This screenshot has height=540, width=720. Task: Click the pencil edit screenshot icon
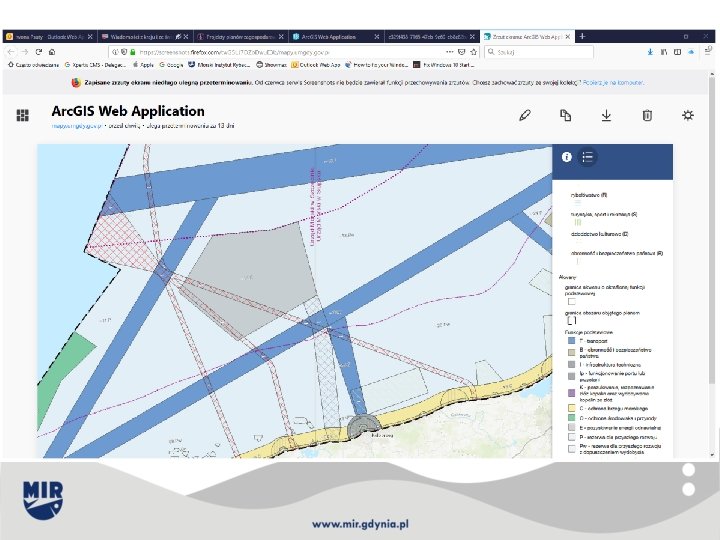pos(525,115)
